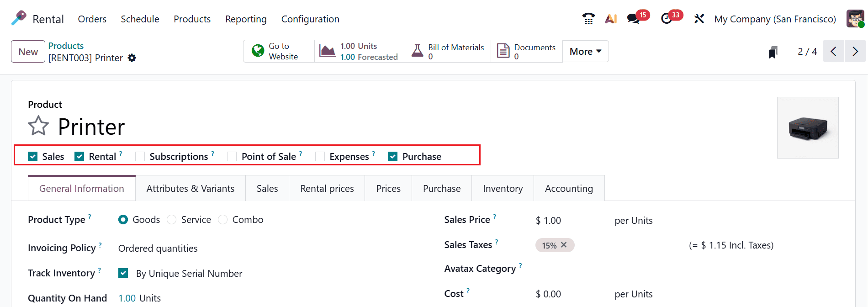Click the Products breadcrumb link

[x=66, y=46]
